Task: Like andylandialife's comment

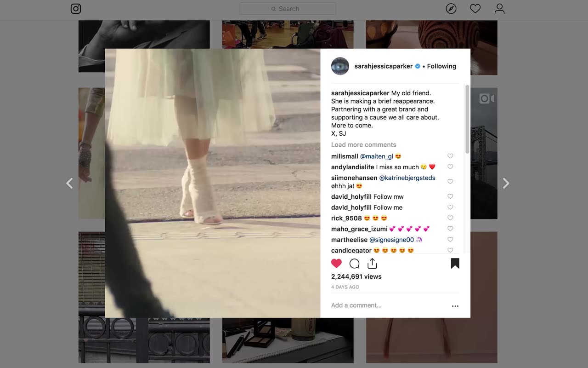Action: coord(450,167)
